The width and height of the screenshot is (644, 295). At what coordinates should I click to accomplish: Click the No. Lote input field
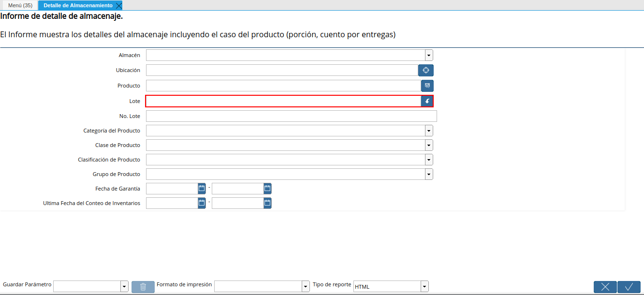290,116
